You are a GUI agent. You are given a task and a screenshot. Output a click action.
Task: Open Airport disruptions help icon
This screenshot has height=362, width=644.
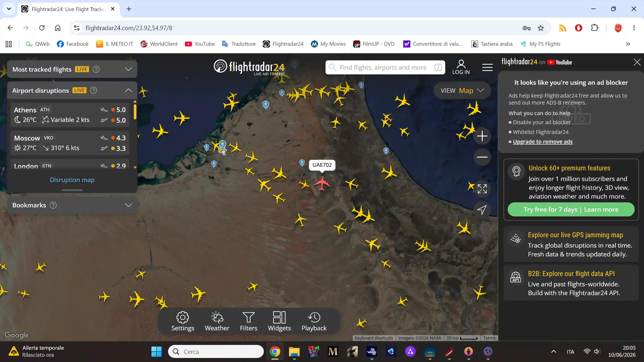click(x=94, y=90)
